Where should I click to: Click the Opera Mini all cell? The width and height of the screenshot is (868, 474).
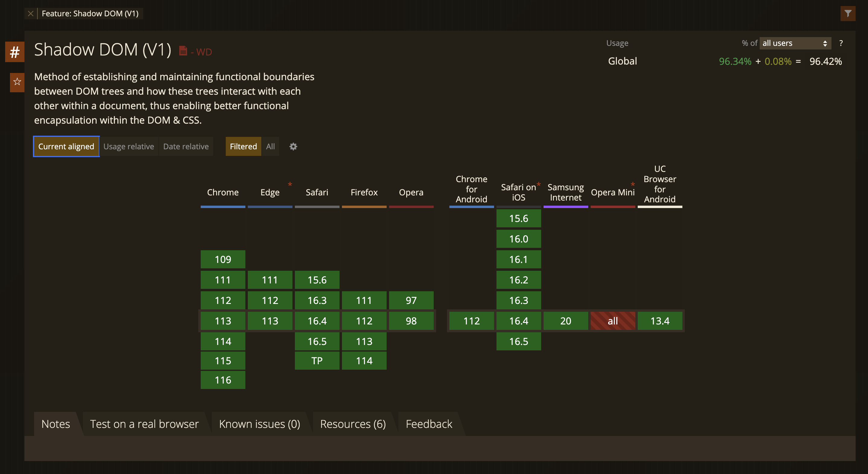[x=612, y=321]
